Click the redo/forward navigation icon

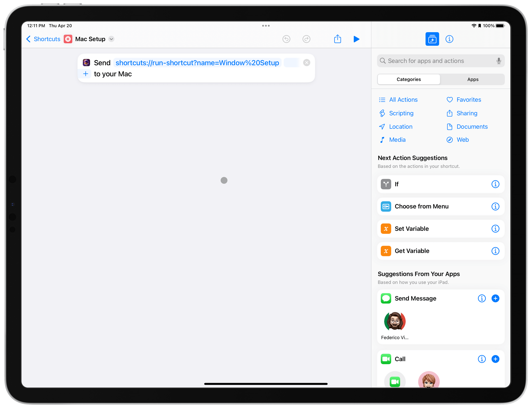coord(307,39)
